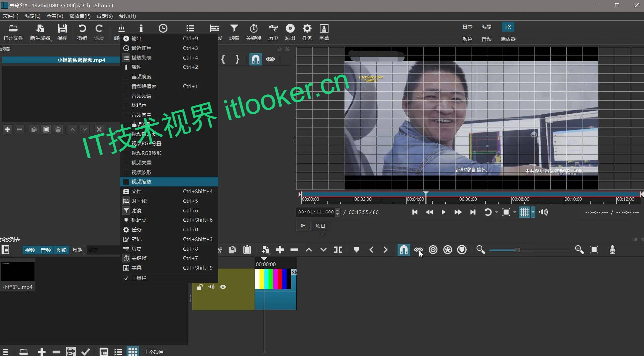Image resolution: width=644 pixels, height=356 pixels.
Task: Click the split at playhead icon
Action: click(x=338, y=250)
